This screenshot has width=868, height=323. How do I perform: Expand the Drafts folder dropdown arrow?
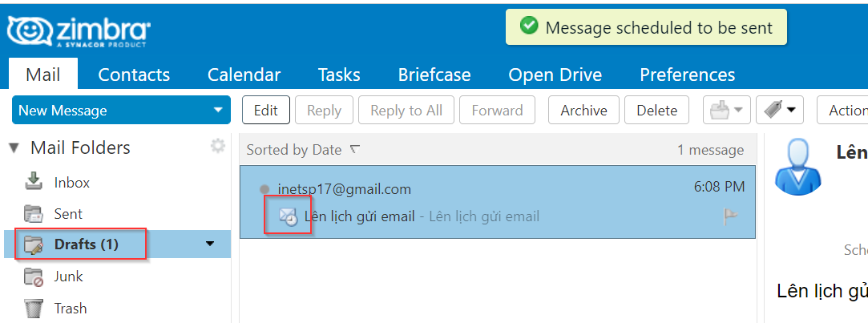pos(210,244)
